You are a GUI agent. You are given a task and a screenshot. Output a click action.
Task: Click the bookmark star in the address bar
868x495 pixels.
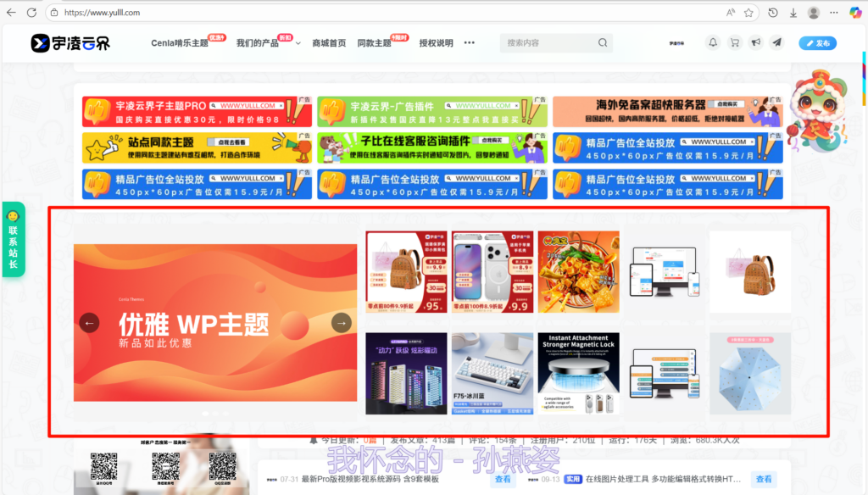pos(749,13)
